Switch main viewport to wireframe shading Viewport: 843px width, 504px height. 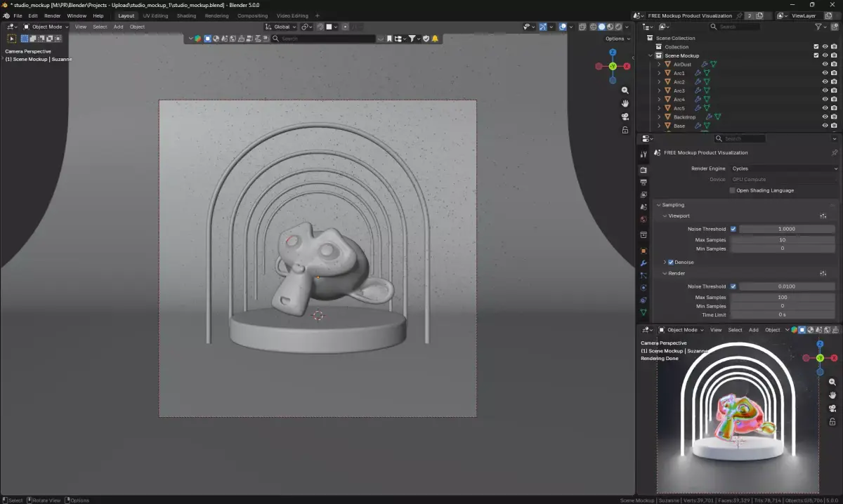click(594, 27)
